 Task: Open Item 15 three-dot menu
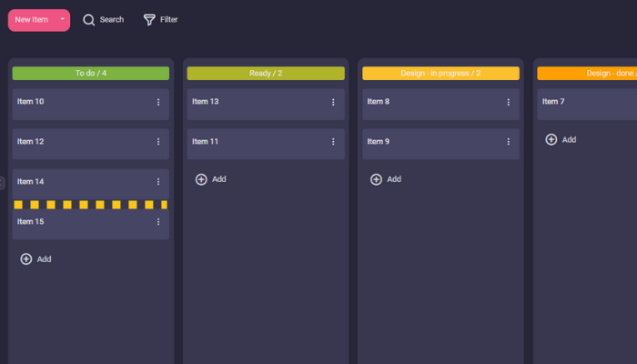click(158, 222)
